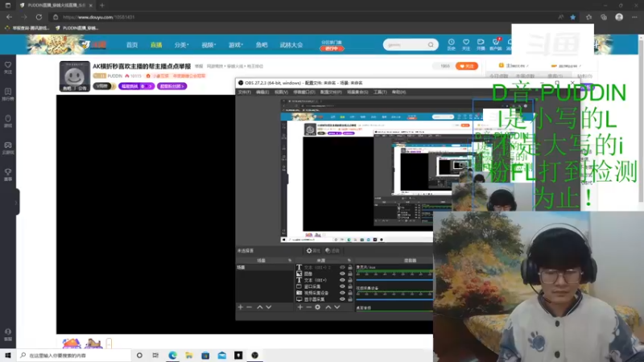Open the OBS 帮助(H) menu

(x=398, y=92)
